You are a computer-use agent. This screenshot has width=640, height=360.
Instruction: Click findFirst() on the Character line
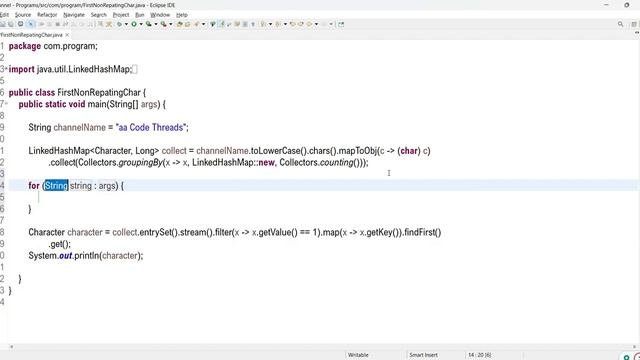pos(423,232)
